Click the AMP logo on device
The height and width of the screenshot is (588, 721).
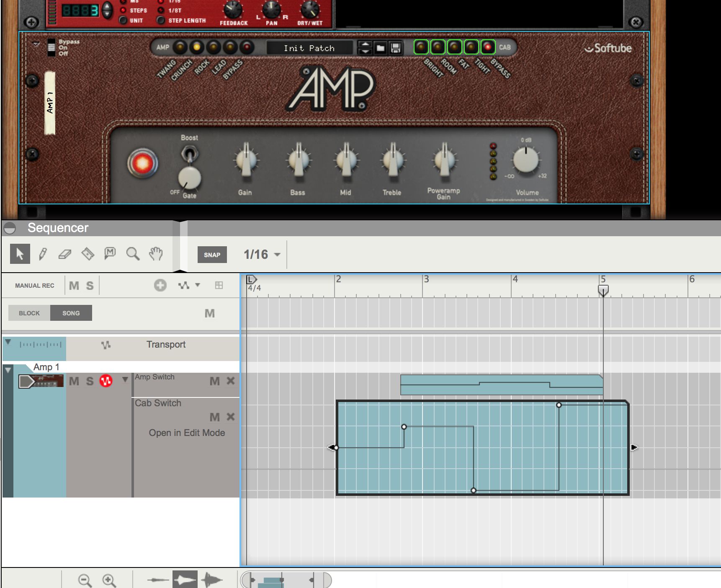331,88
